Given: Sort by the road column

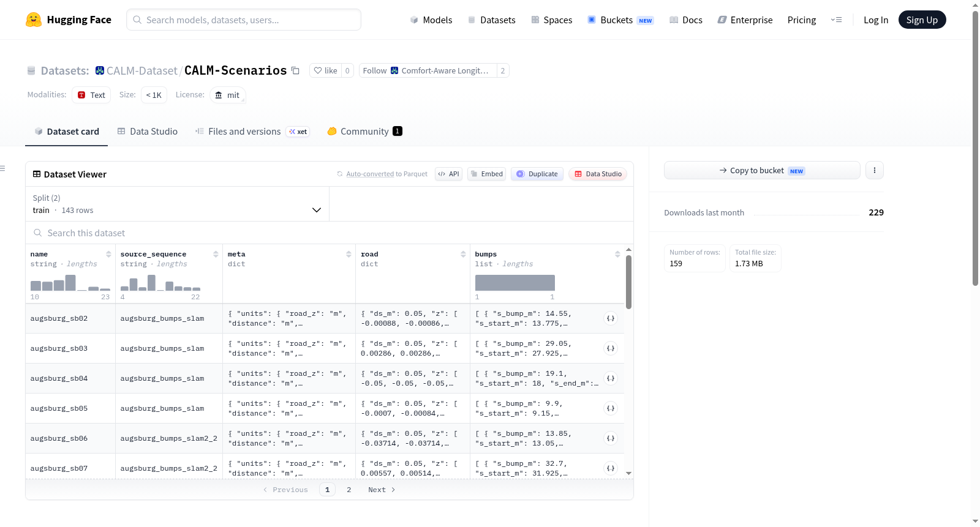Looking at the screenshot, I should (463, 254).
